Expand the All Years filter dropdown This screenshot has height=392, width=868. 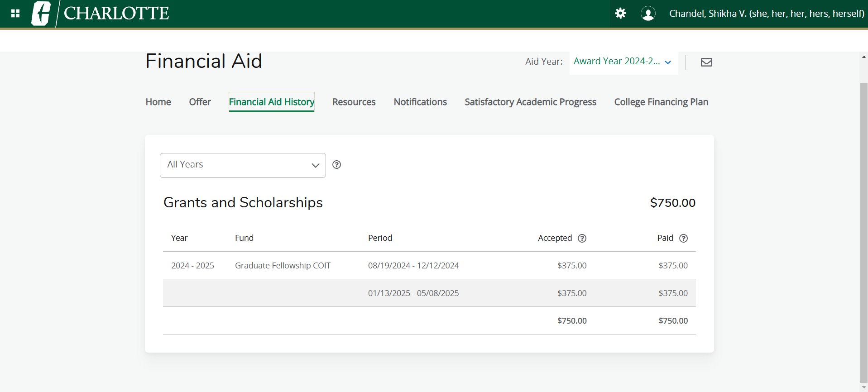(x=243, y=165)
